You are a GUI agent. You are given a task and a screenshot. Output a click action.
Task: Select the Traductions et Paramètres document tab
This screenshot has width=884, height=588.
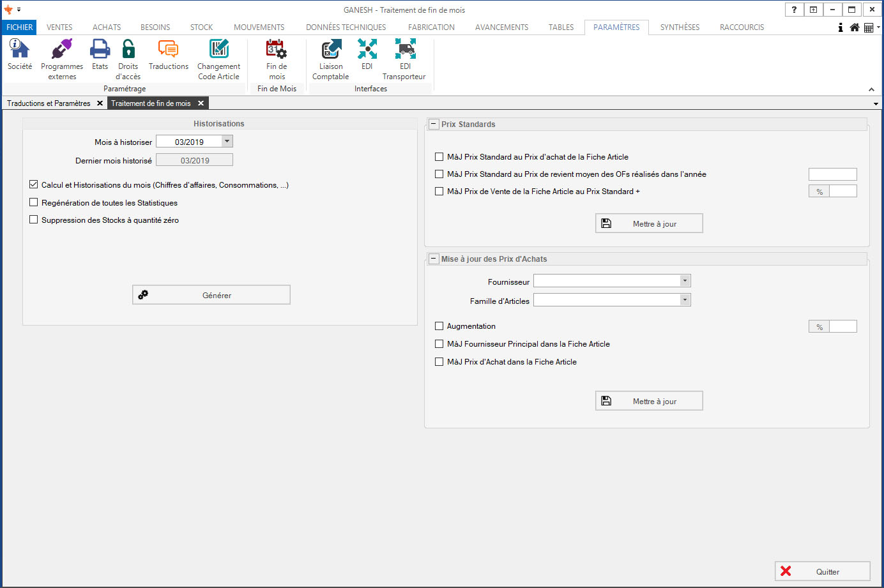[x=49, y=103]
